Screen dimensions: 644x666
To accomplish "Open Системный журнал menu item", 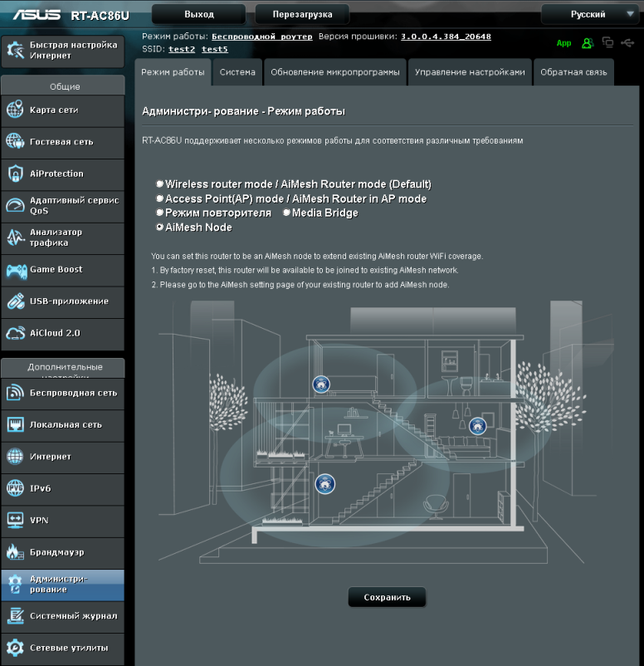I will click(63, 616).
